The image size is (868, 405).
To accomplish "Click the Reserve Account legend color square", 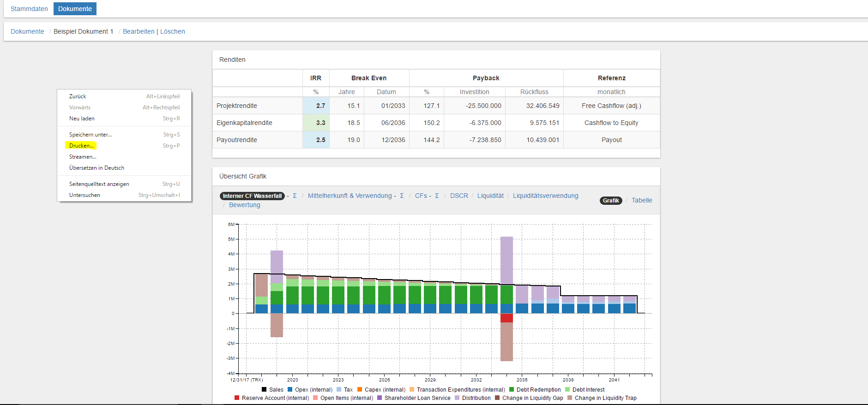I will click(237, 398).
